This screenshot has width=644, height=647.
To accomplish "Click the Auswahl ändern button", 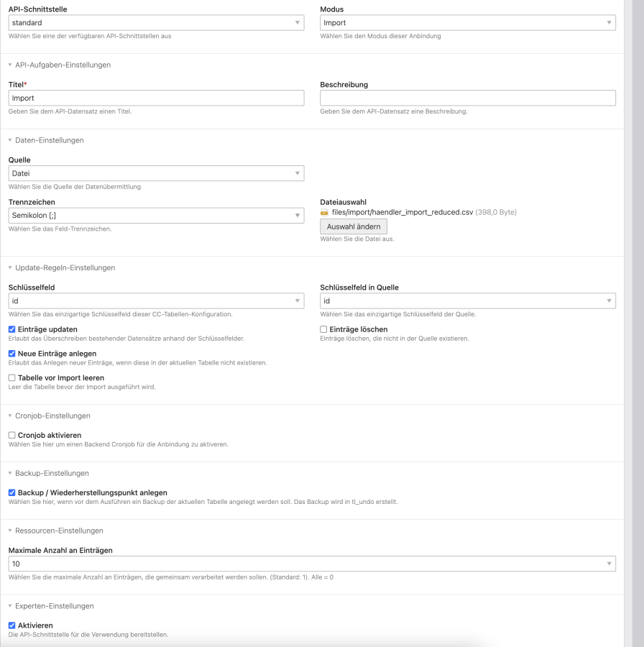I will (354, 226).
